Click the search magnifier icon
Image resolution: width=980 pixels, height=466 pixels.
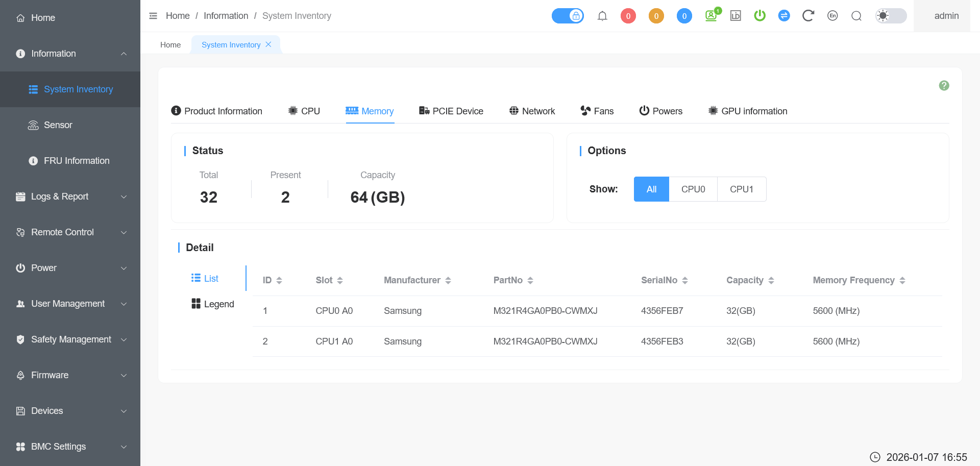point(856,16)
